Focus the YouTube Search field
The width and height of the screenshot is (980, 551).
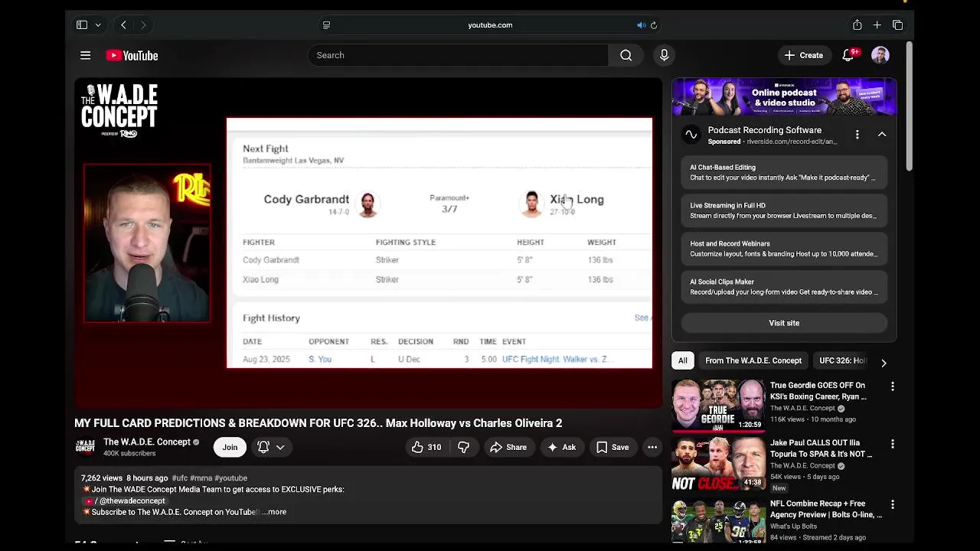coord(458,55)
